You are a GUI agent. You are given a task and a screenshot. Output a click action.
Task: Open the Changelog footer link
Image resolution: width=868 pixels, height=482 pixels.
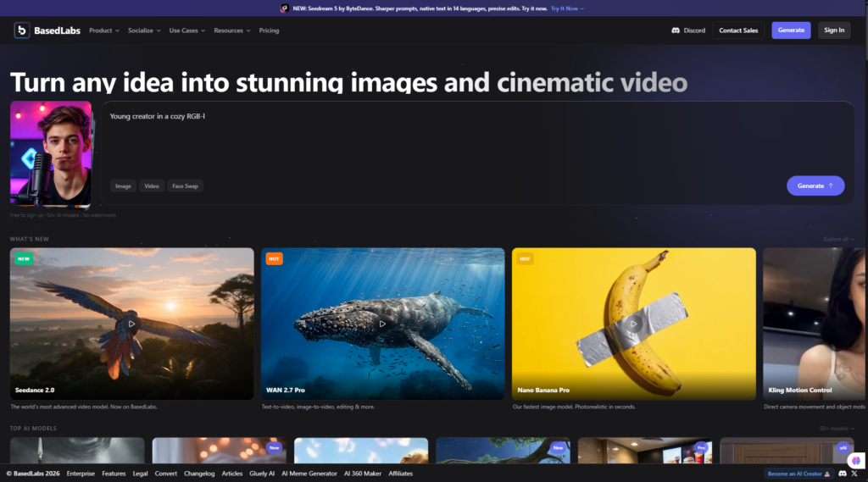coord(199,474)
